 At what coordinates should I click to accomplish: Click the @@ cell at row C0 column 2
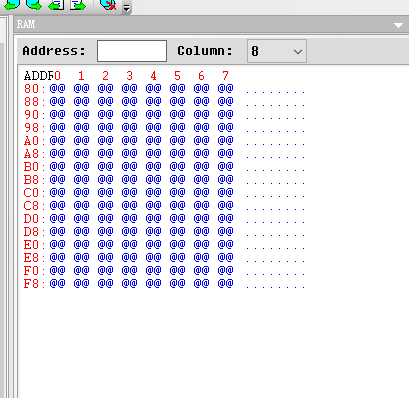(x=105, y=192)
